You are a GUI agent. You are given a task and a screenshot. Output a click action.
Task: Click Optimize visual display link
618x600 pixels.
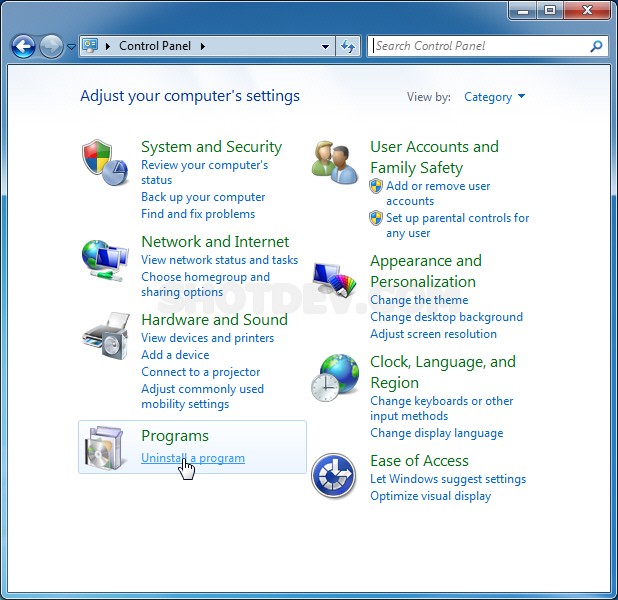(430, 496)
